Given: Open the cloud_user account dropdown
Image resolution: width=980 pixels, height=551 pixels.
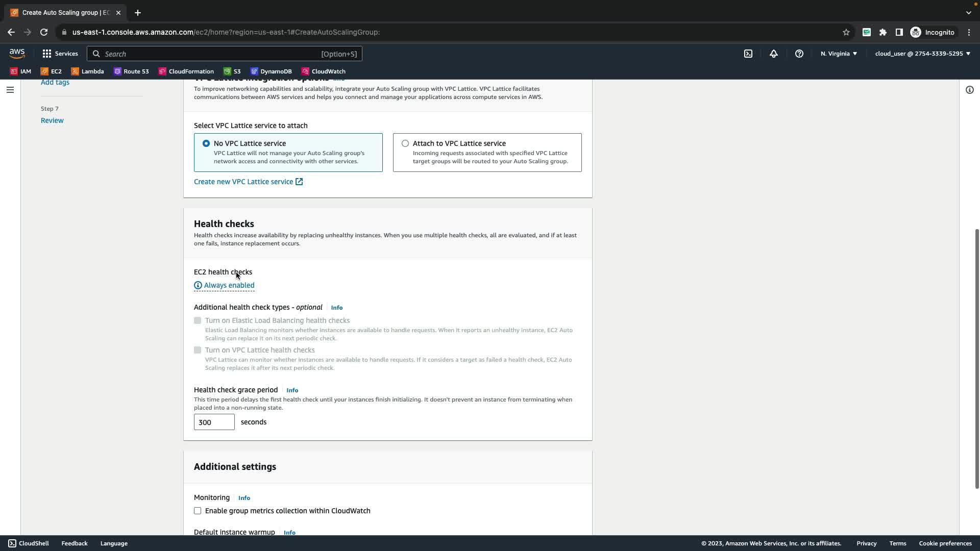Looking at the screenshot, I should [x=922, y=54].
